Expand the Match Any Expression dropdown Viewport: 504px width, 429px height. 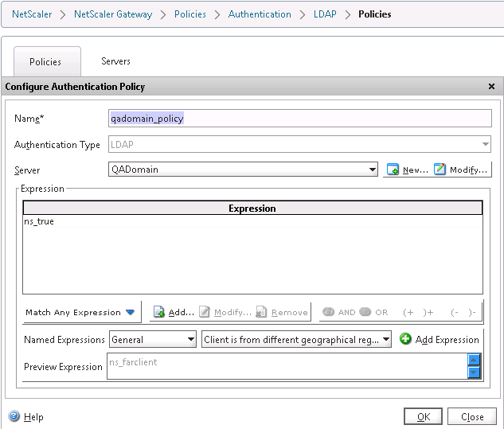pos(130,313)
